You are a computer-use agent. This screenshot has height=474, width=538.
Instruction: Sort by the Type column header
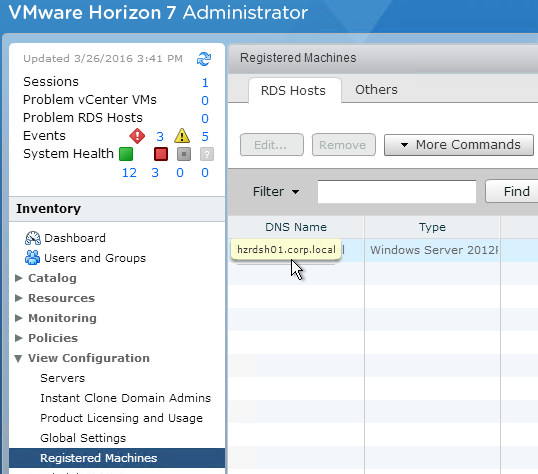click(432, 227)
